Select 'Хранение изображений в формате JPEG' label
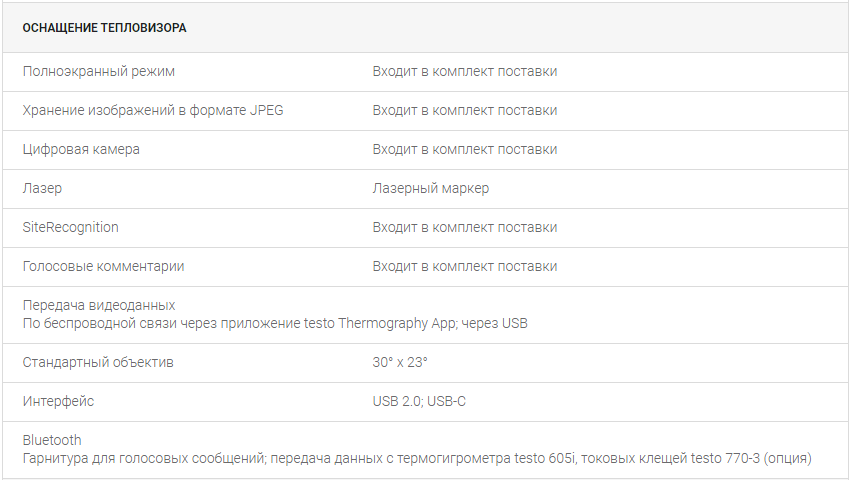This screenshot has width=851, height=480. pyautogui.click(x=153, y=111)
